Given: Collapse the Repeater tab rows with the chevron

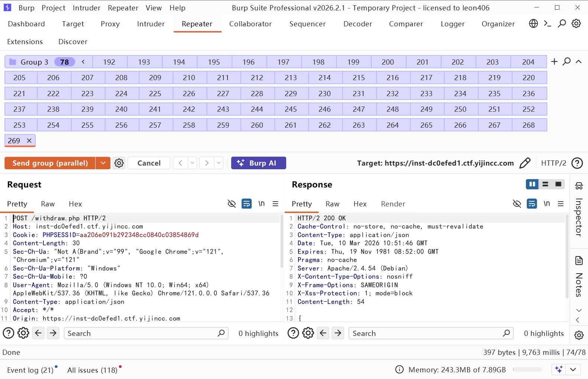Looking at the screenshot, I should 578,62.
